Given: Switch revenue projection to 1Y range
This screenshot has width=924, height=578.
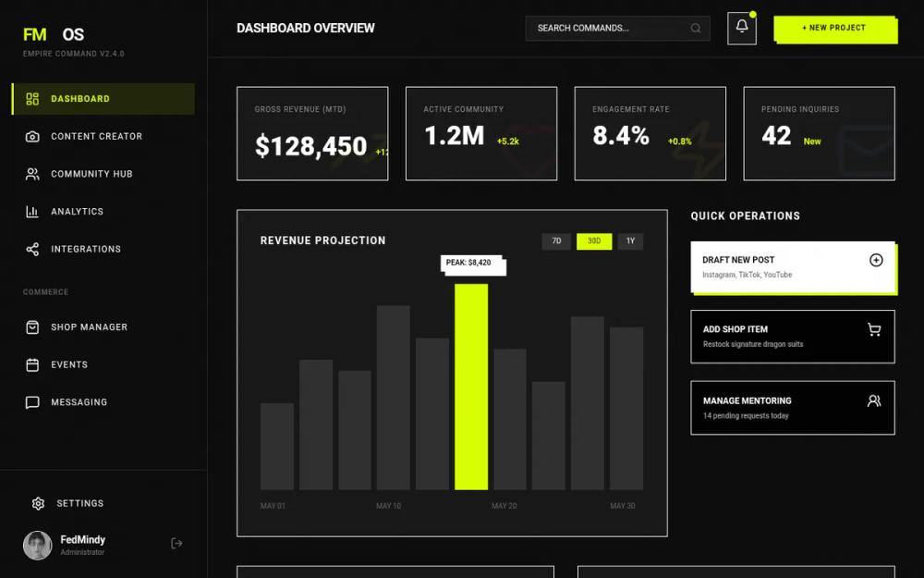Looking at the screenshot, I should (630, 240).
